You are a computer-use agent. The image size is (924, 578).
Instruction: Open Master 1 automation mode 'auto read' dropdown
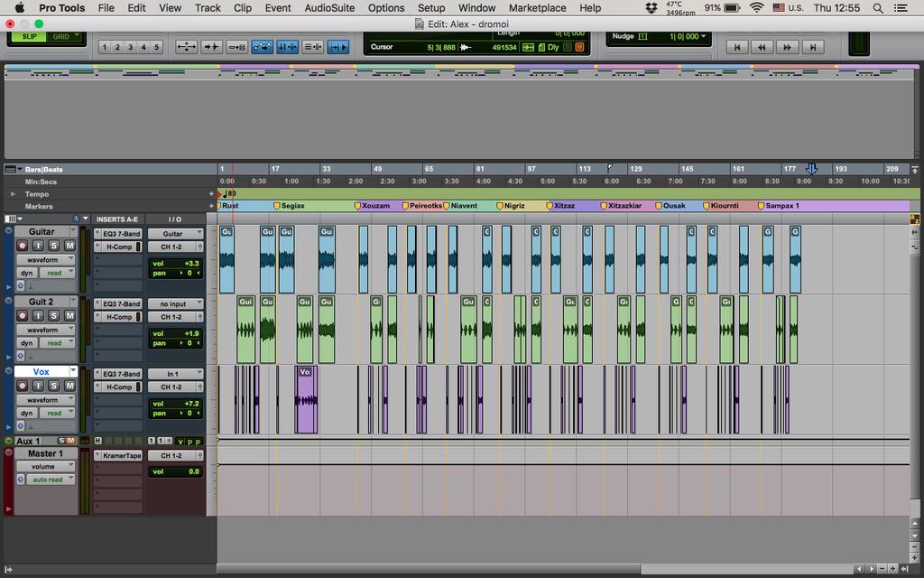coord(51,480)
